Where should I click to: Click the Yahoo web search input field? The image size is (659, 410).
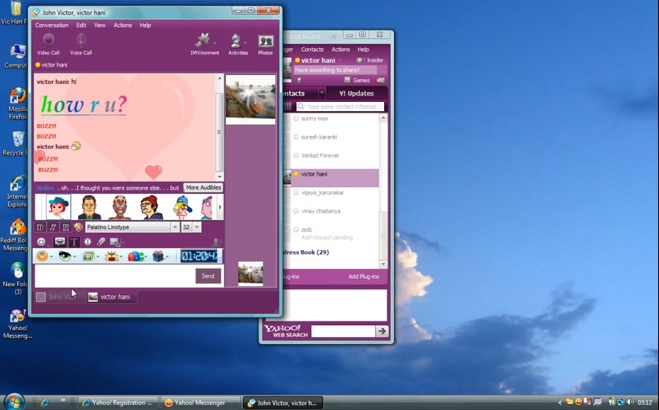pyautogui.click(x=342, y=331)
